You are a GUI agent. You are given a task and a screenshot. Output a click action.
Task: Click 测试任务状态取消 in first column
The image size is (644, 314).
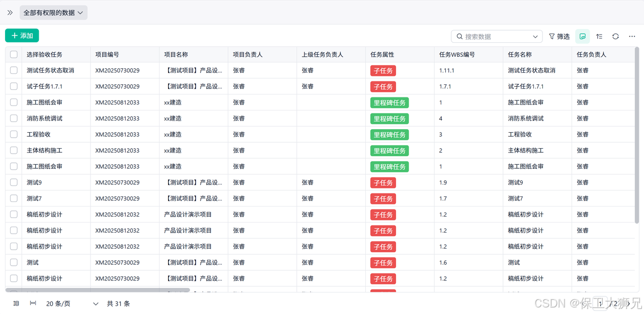(50, 70)
